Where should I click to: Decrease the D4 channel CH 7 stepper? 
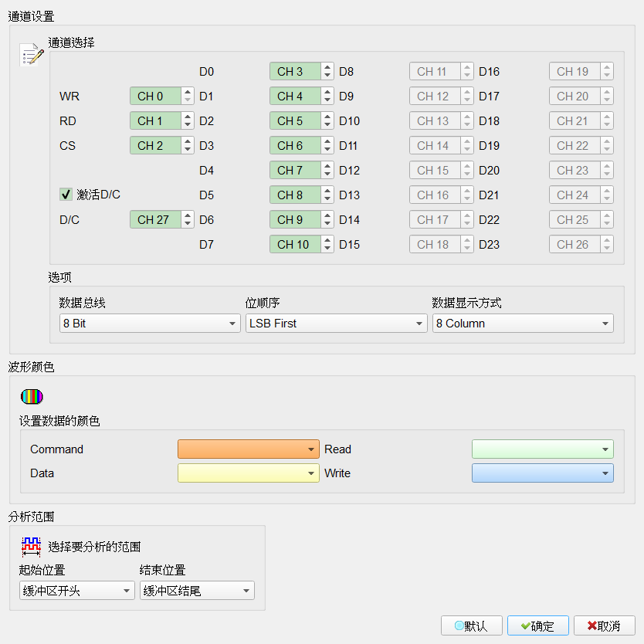pyautogui.click(x=327, y=175)
